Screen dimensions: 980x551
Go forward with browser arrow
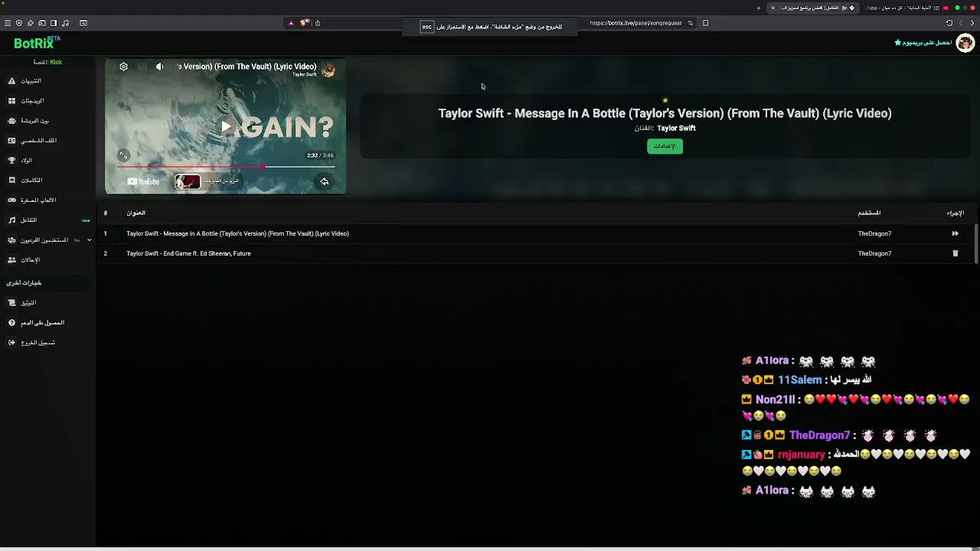point(973,23)
